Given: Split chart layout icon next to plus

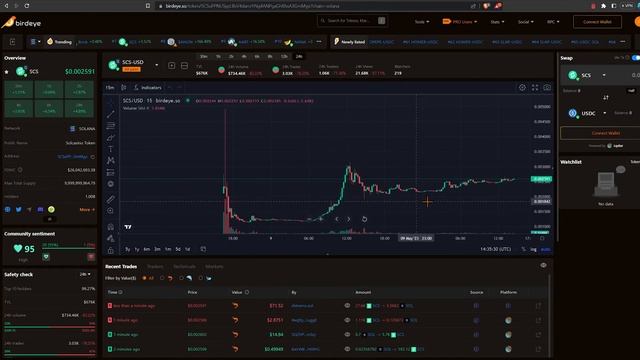Looking at the screenshot, I should [x=184, y=65].
